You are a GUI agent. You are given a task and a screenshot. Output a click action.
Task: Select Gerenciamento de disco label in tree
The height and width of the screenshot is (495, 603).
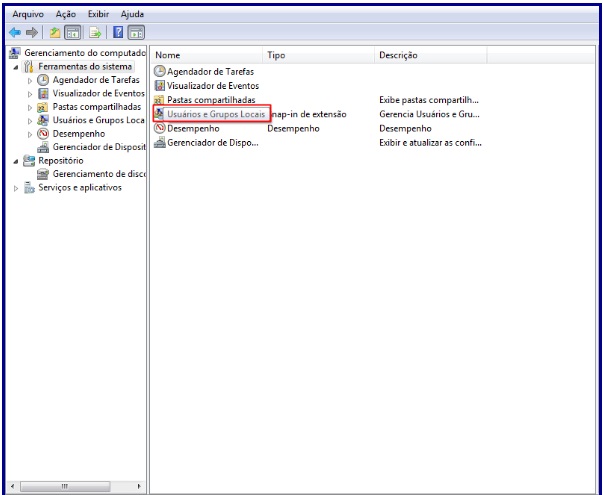click(99, 174)
